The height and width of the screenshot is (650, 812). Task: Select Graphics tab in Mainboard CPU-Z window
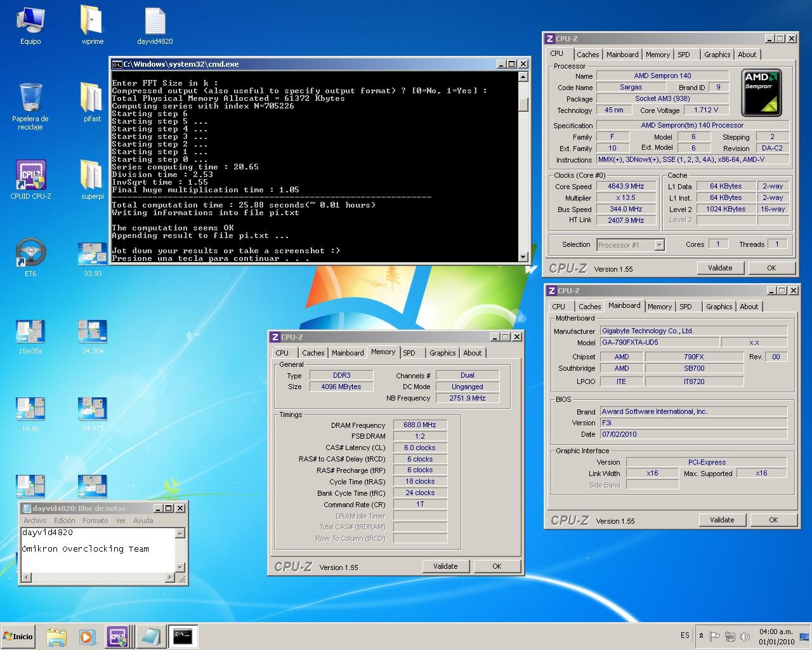point(719,307)
